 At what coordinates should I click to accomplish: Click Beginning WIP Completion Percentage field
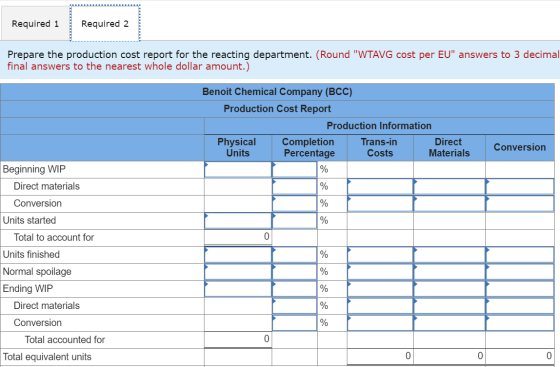click(294, 169)
